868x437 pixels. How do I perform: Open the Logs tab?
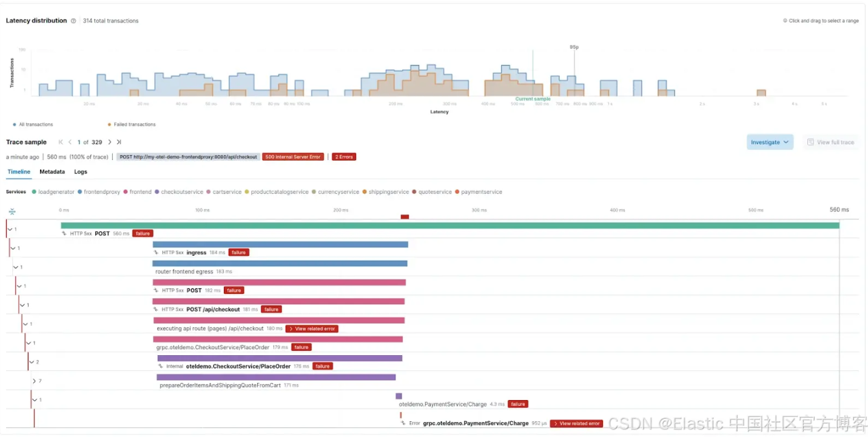(81, 172)
